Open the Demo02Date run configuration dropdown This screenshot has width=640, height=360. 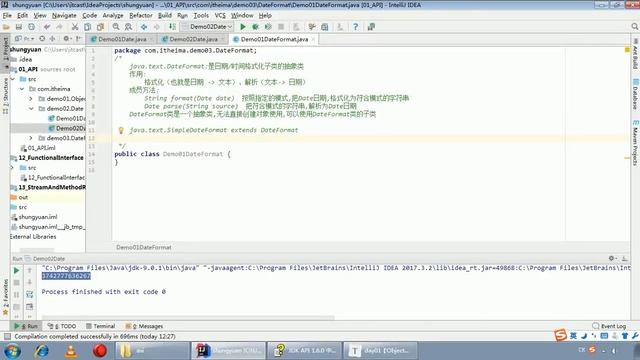tap(207, 27)
